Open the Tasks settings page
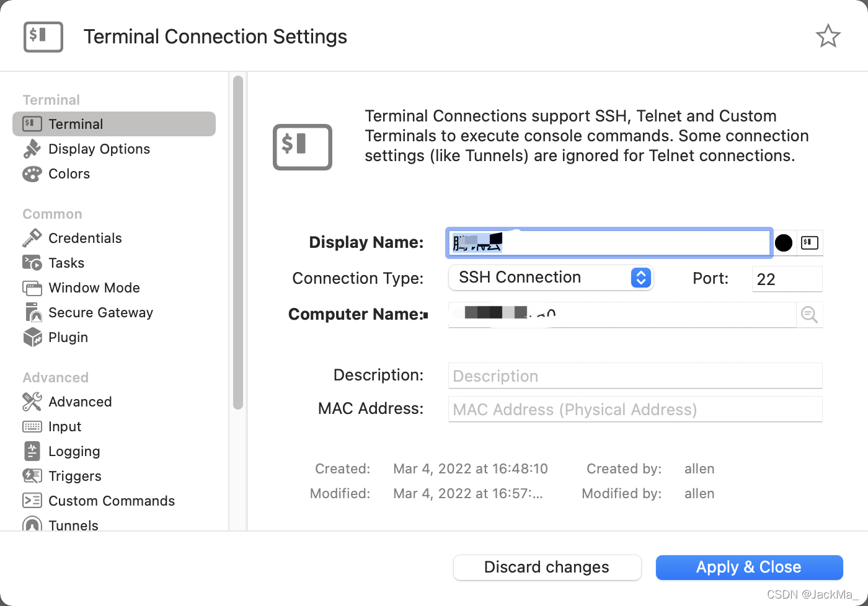 [x=66, y=263]
